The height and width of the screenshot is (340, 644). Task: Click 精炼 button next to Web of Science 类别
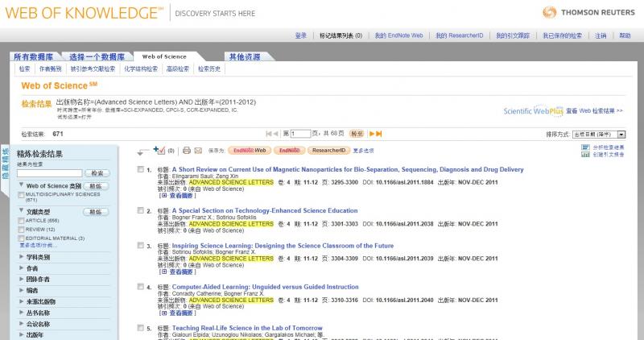click(x=96, y=186)
